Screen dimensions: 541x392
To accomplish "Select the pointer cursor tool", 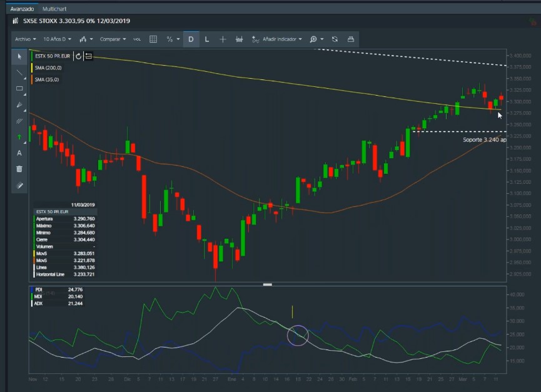I will pos(19,56).
